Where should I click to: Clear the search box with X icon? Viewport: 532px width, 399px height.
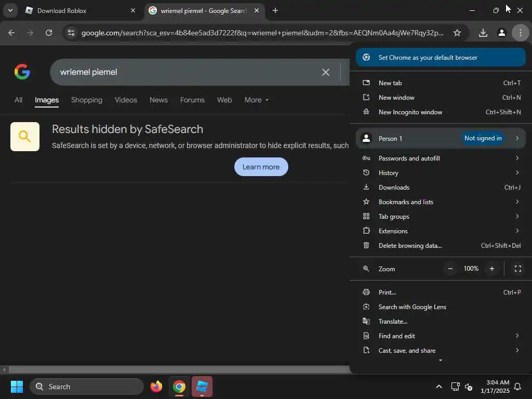tap(326, 72)
